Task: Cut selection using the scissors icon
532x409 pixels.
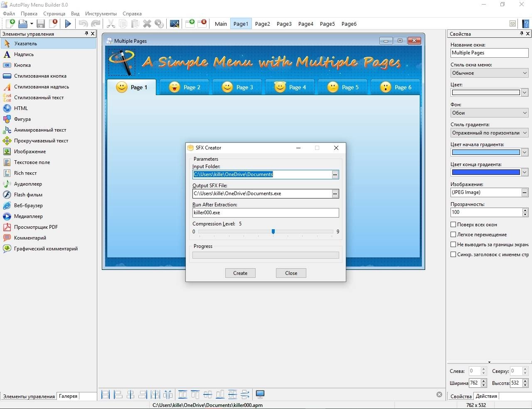Action: click(x=111, y=24)
